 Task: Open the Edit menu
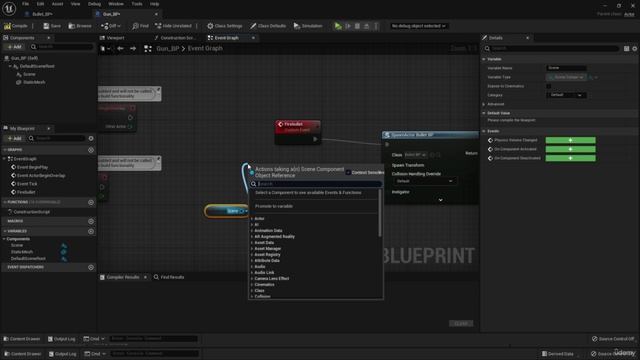(x=40, y=4)
